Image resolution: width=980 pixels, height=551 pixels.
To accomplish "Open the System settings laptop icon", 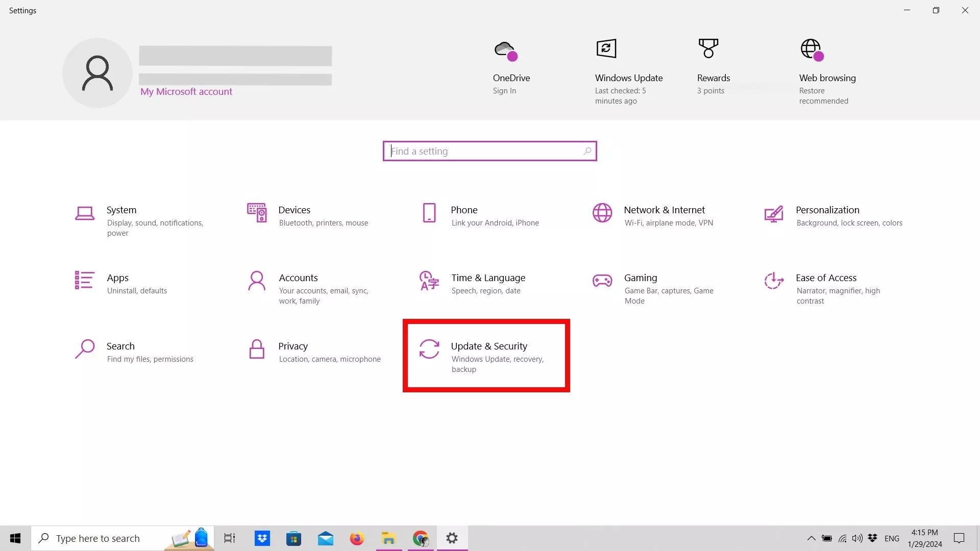I will (x=85, y=213).
